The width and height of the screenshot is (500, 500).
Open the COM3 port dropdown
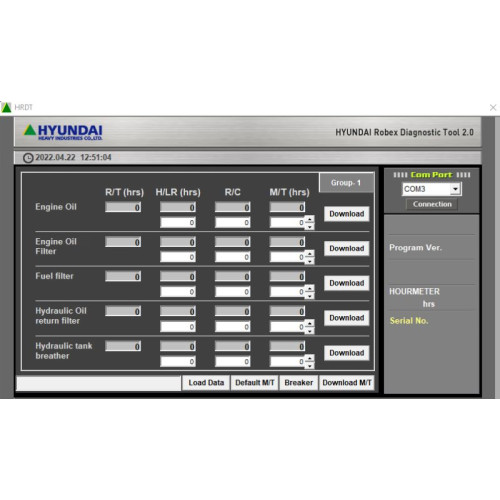click(455, 189)
